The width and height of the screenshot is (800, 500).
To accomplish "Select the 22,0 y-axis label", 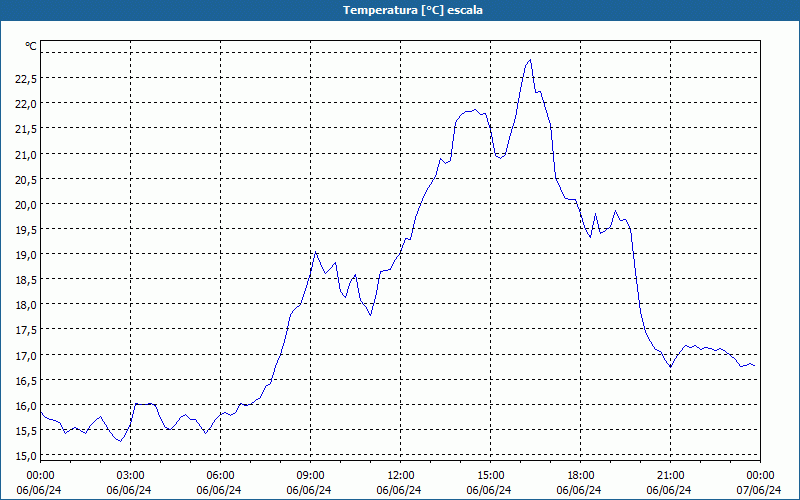I will 25,104.
